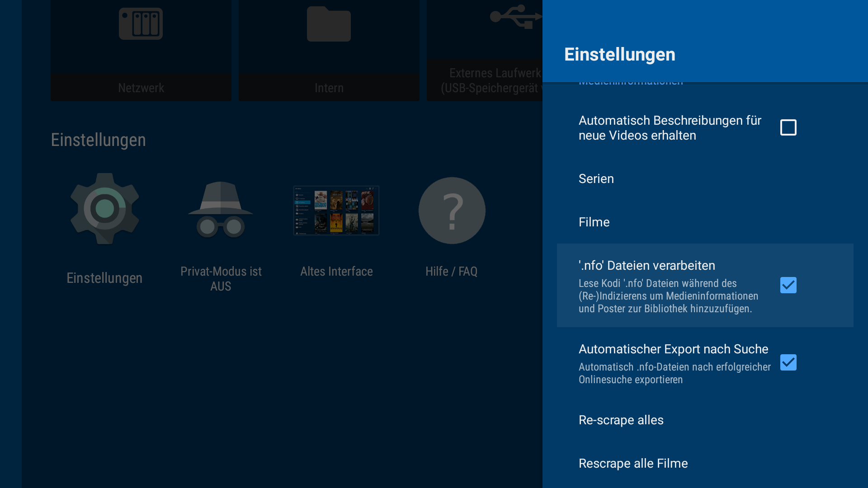Enable automatic descriptions for new videos checkbox

pos(788,127)
